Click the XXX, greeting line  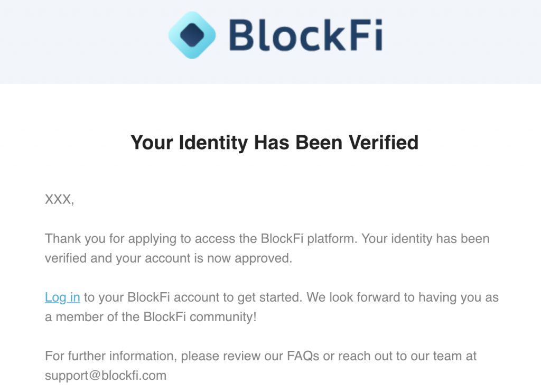[59, 200]
